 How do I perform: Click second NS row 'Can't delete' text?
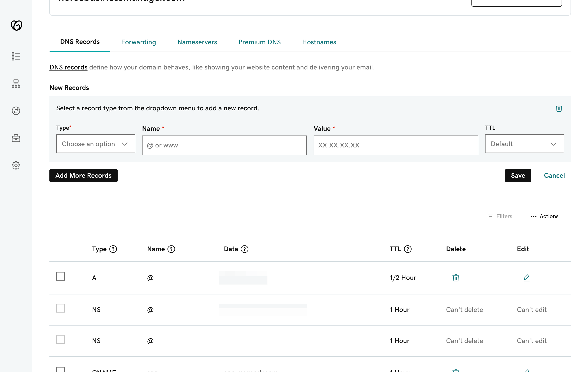tap(464, 341)
